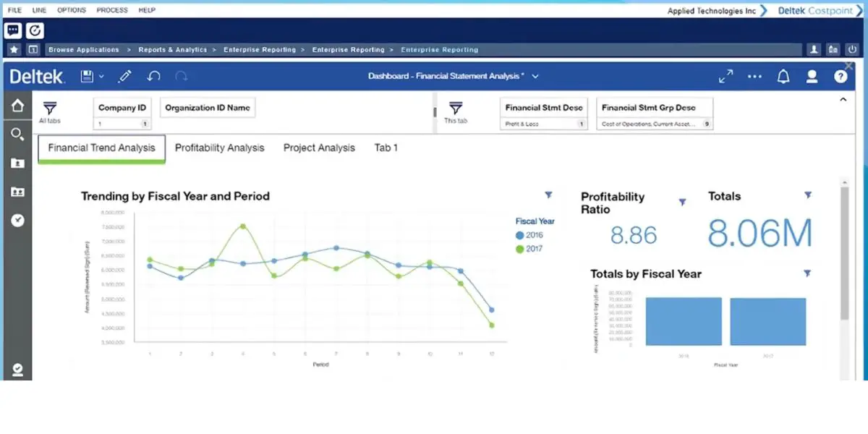Switch to Tab 1
This screenshot has width=868, height=434.
coord(386,148)
